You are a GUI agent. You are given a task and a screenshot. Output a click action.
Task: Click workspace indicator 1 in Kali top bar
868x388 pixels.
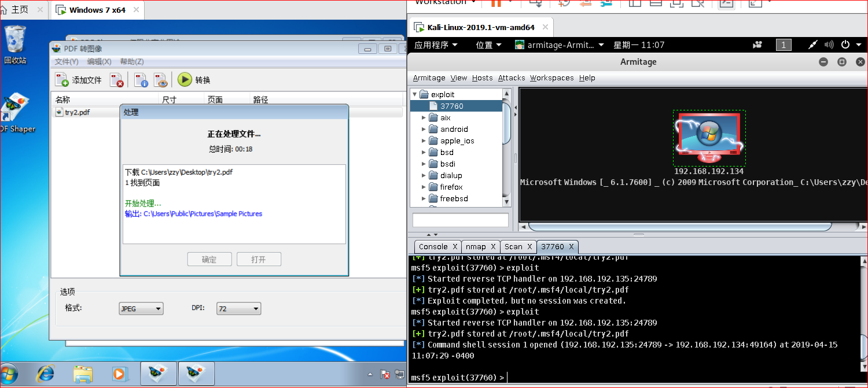pyautogui.click(x=784, y=45)
